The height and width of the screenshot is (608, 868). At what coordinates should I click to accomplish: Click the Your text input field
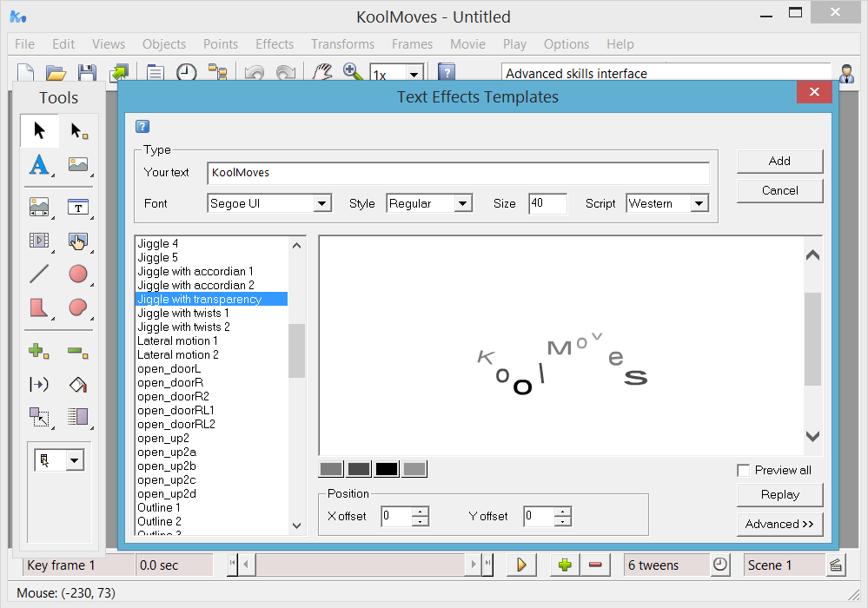(x=459, y=173)
